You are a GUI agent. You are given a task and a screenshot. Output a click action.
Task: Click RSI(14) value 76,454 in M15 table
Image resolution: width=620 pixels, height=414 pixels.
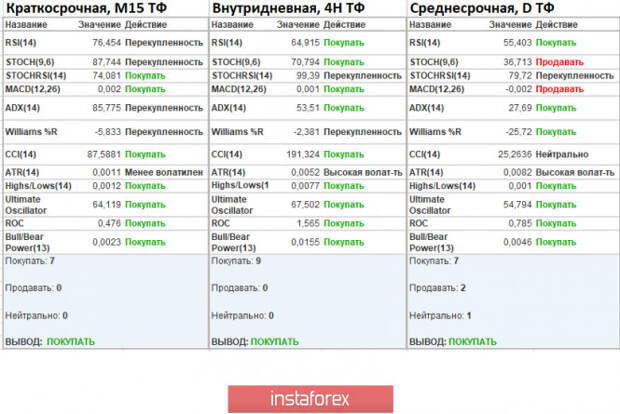[106, 43]
